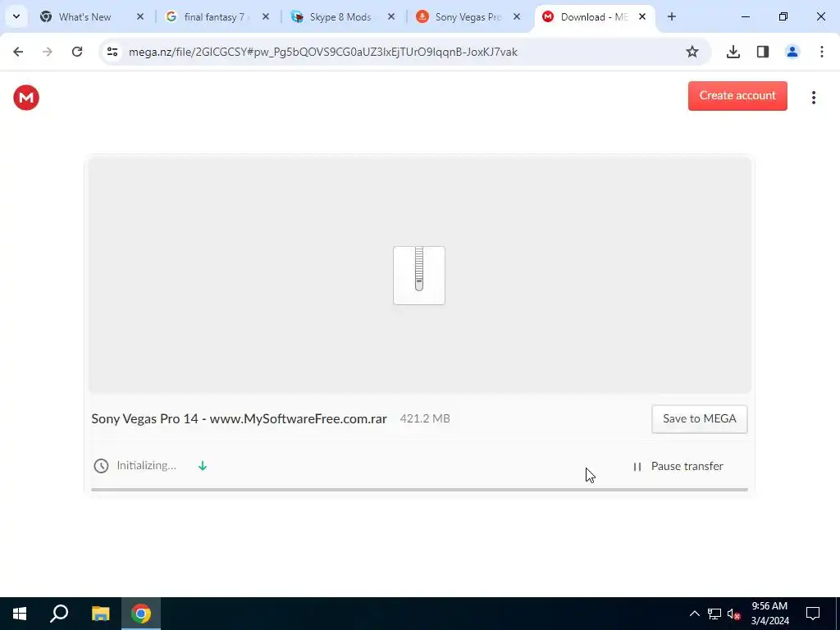Click the zip archive file thumbnail
The width and height of the screenshot is (840, 630).
tap(419, 276)
